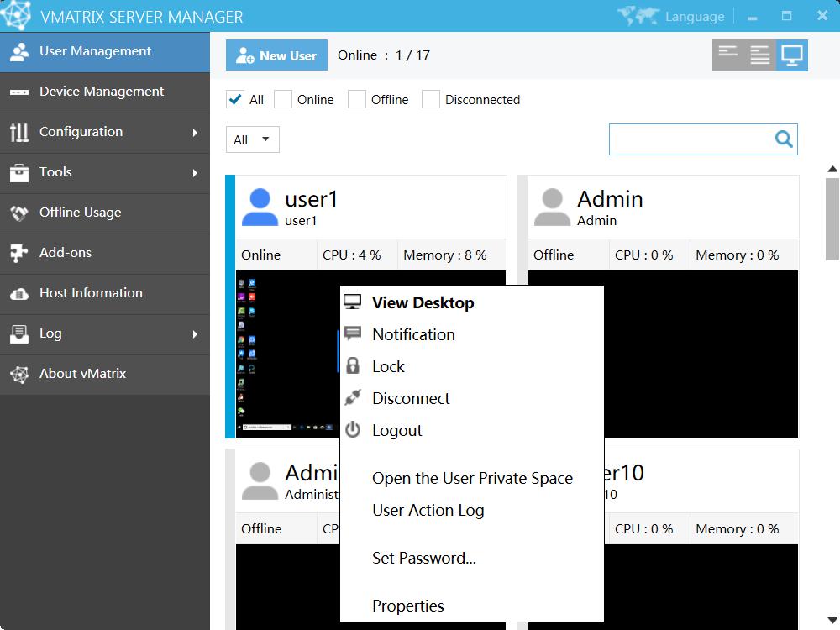Uncheck the All filter checkbox

(x=234, y=99)
